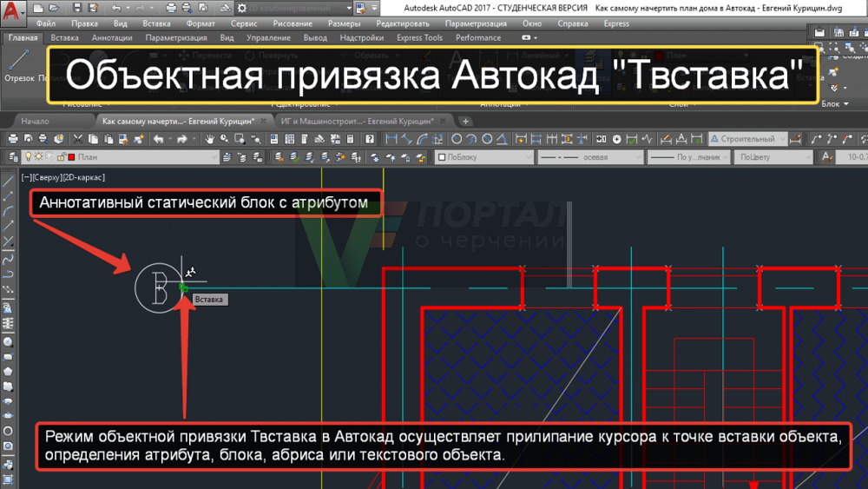Toggle the layer lightbulb on/off icon
Viewport: 868px width, 489px height.
pos(28,157)
